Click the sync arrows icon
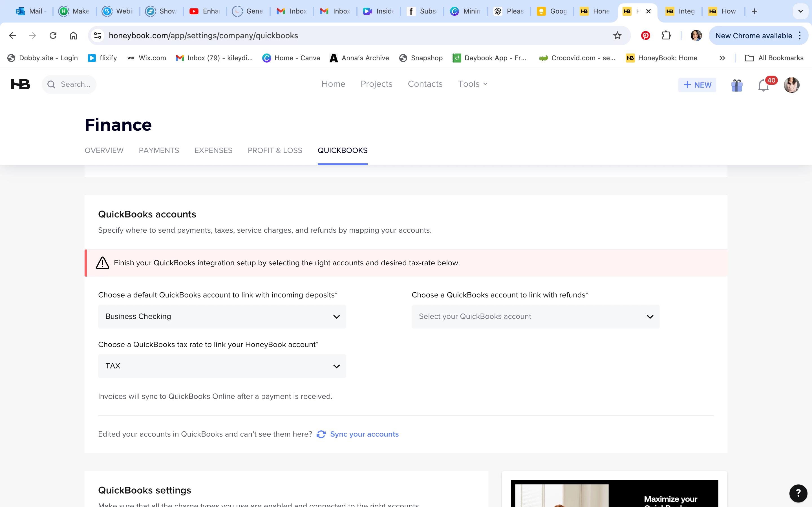Viewport: 812px width, 507px height. click(321, 434)
